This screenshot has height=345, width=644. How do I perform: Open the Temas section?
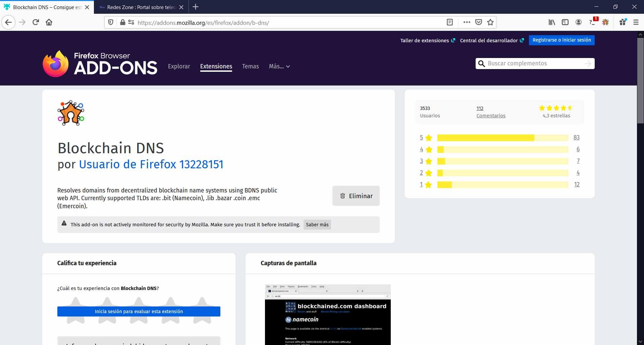[x=251, y=66]
